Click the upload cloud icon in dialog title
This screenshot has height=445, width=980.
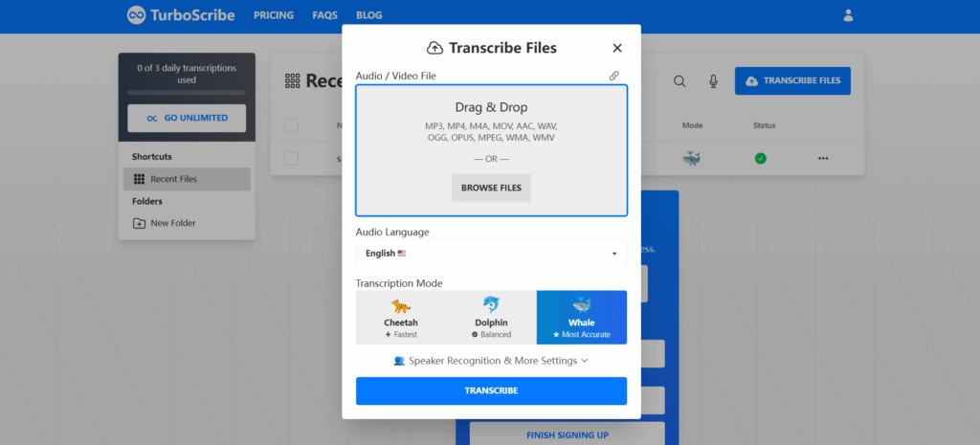tap(435, 48)
